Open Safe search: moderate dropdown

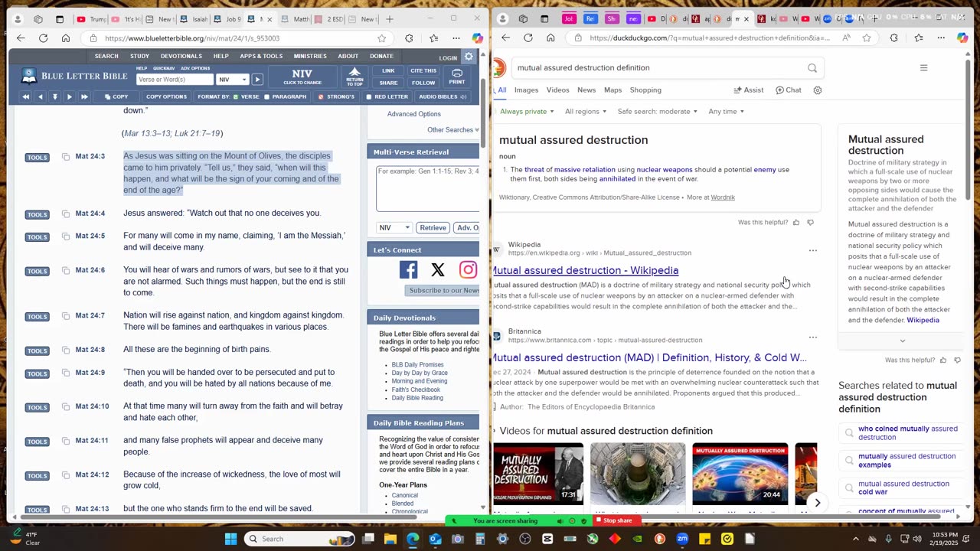coord(658,112)
